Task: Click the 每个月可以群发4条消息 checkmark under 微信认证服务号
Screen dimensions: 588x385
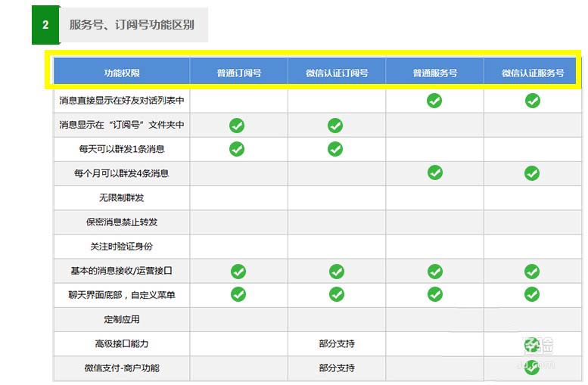Action: [532, 172]
